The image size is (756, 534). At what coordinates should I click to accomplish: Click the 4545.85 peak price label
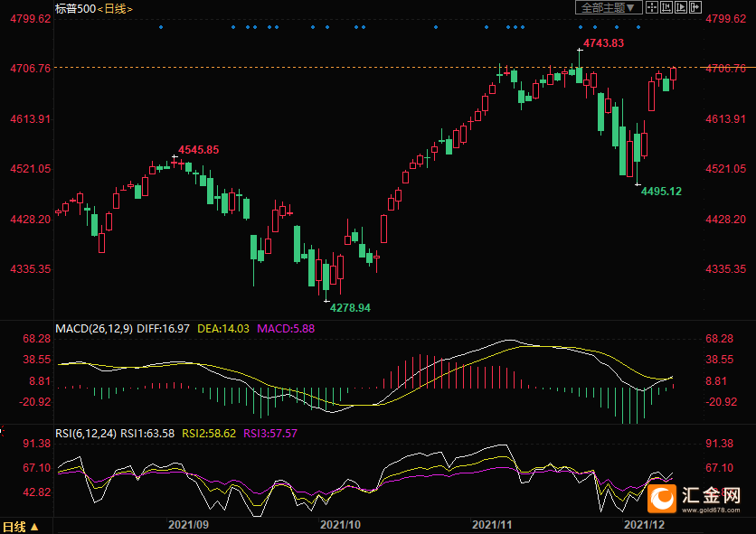click(x=199, y=150)
